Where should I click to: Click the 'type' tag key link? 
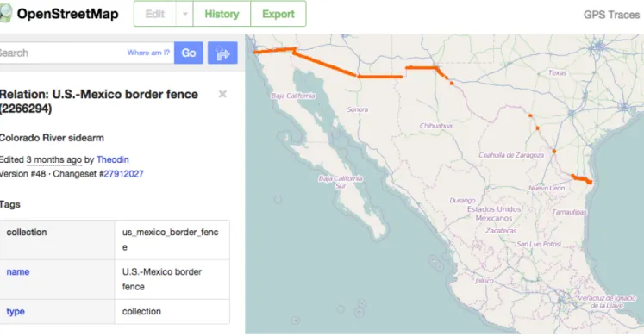coord(16,311)
